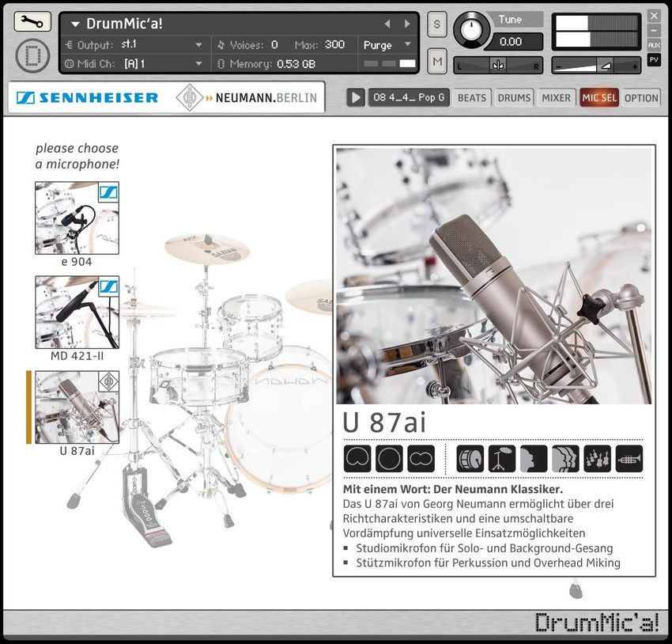
Task: Open instrument edit mode with the wrench icon
Action: click(x=32, y=21)
